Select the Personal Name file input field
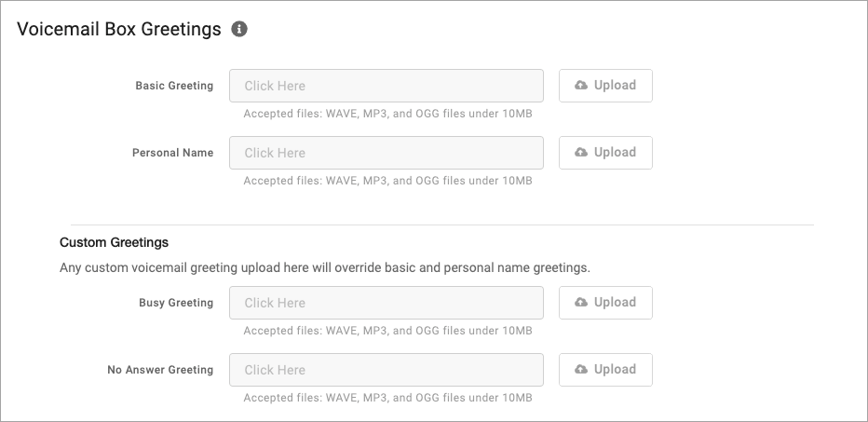Image resolution: width=868 pixels, height=422 pixels. 387,153
